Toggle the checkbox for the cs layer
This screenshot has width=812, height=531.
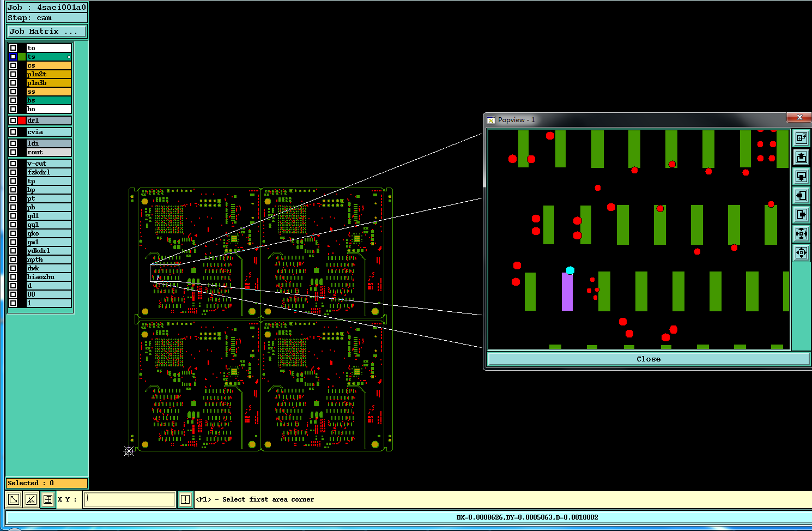13,65
